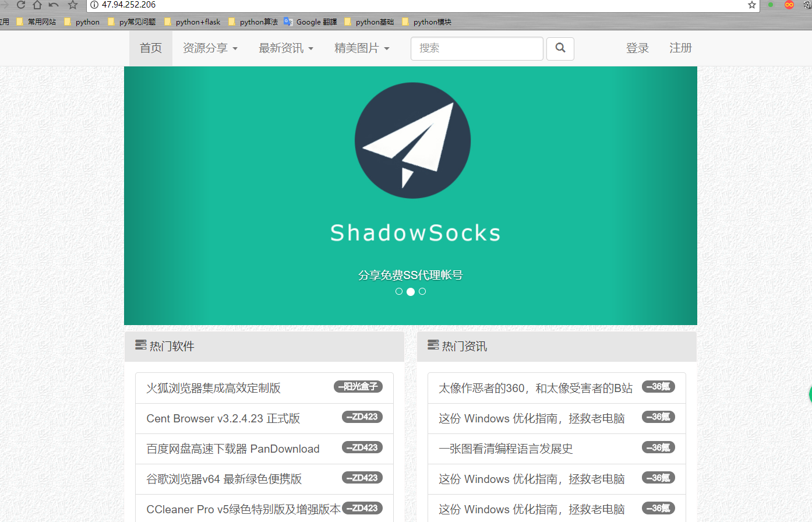Click the server icon beside 热门资讯
This screenshot has width=812, height=522.
pyautogui.click(x=433, y=345)
